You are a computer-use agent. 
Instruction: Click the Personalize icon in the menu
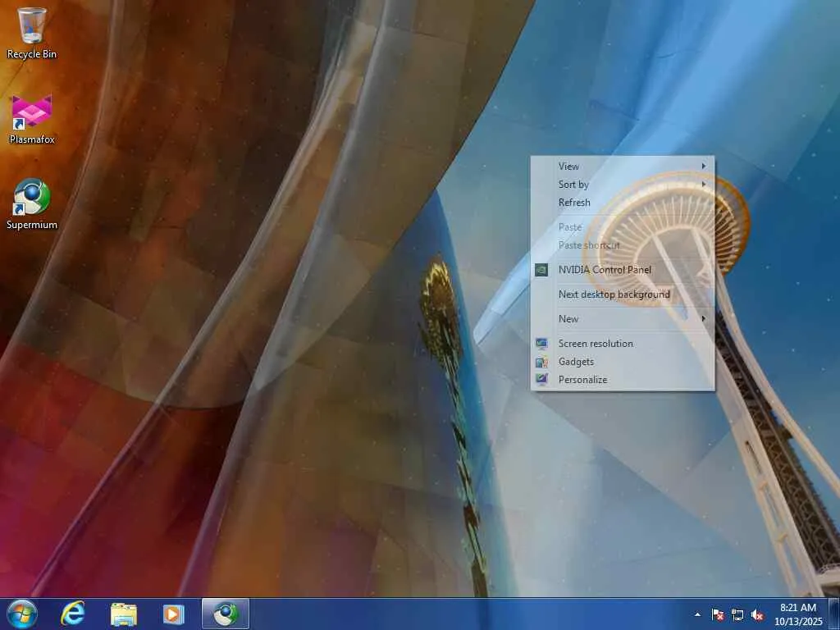click(541, 379)
